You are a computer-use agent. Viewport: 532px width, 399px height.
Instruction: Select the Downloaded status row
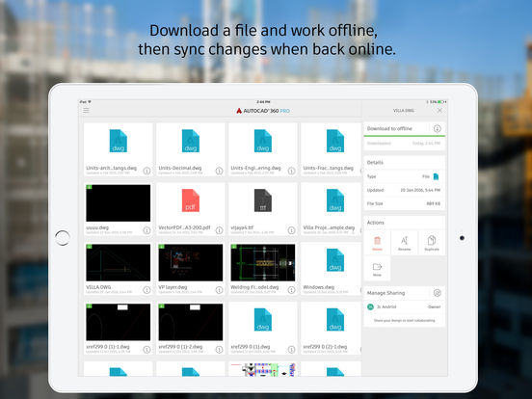404,144
